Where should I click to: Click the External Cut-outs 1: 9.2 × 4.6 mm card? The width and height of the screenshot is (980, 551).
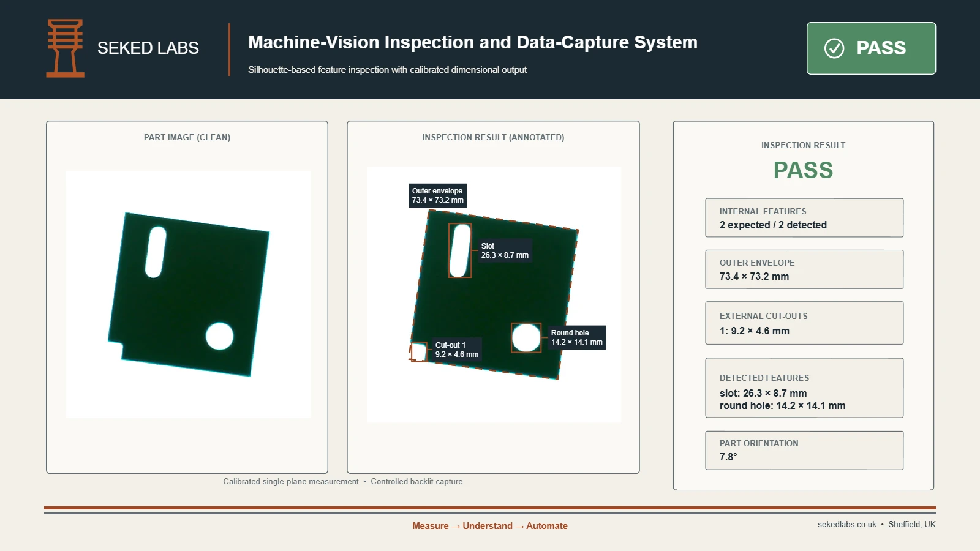804,323
